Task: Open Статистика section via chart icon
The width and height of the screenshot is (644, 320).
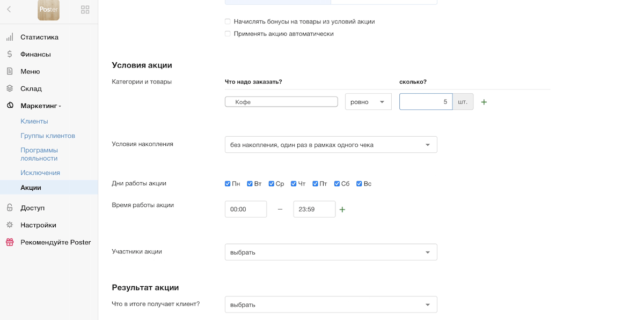Action: pyautogui.click(x=10, y=37)
